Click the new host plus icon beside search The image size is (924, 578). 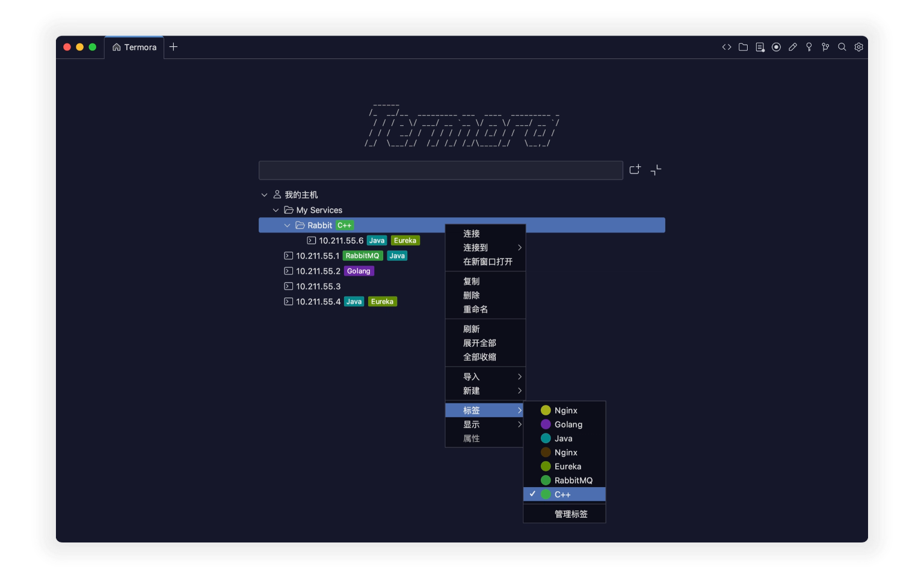pos(635,170)
